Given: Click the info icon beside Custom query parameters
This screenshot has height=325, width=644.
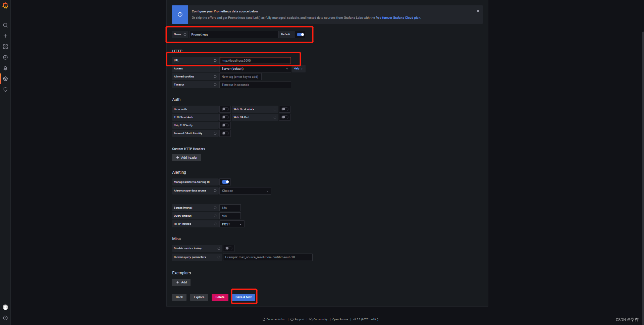Looking at the screenshot, I should (x=219, y=257).
